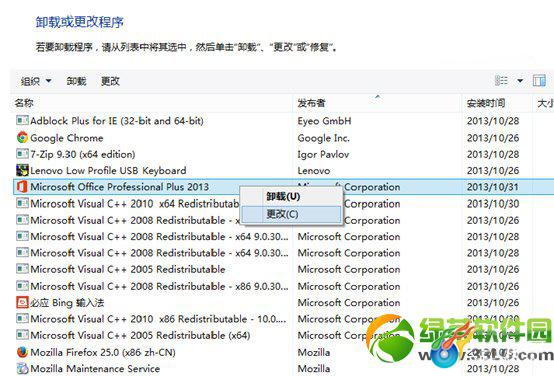The height and width of the screenshot is (376, 554).
Task: Click the 卸载 toolbar button
Action: [x=76, y=81]
